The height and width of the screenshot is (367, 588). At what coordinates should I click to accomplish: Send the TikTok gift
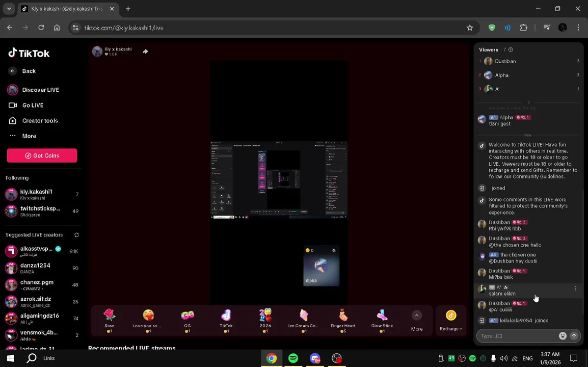coord(226,320)
